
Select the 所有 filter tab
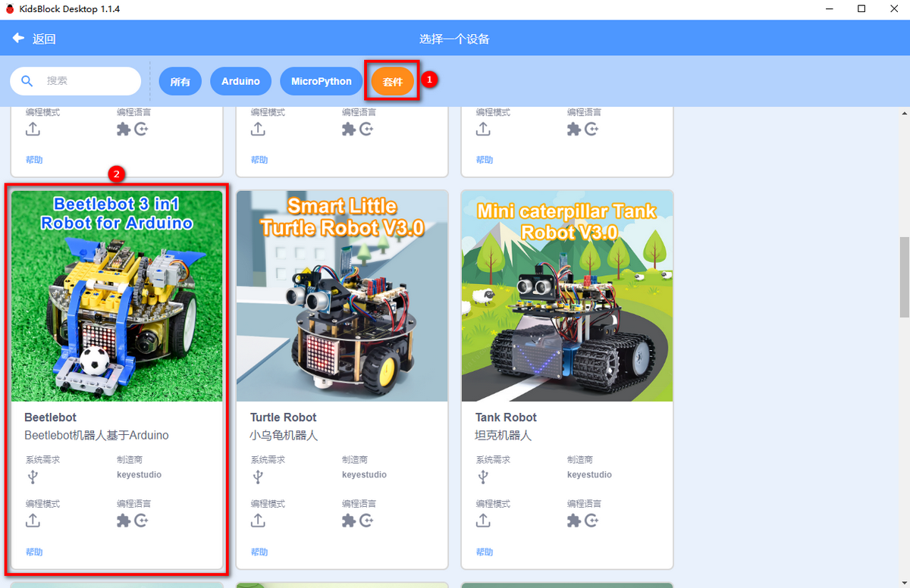180,81
